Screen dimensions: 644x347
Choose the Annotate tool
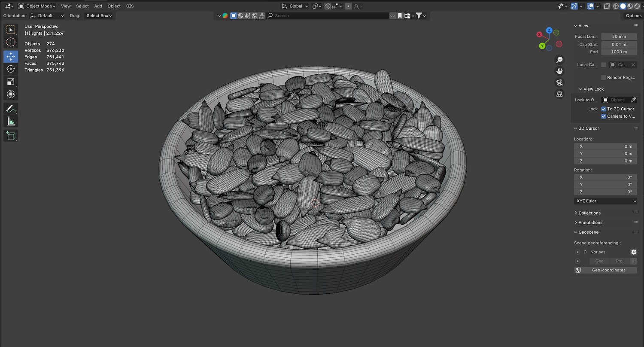tap(11, 108)
